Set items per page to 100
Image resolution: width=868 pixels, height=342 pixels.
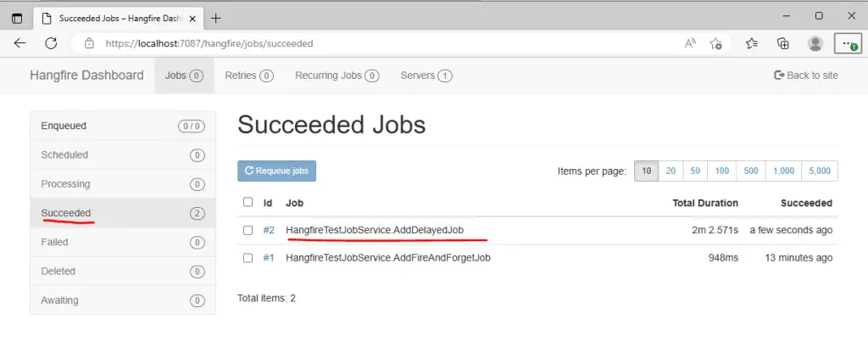tap(722, 171)
